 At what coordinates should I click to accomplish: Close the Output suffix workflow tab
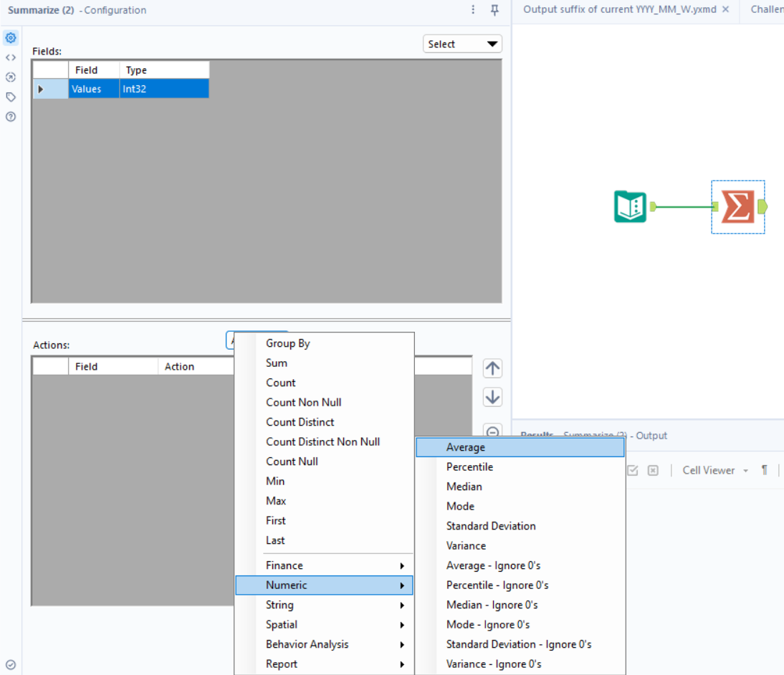click(725, 9)
